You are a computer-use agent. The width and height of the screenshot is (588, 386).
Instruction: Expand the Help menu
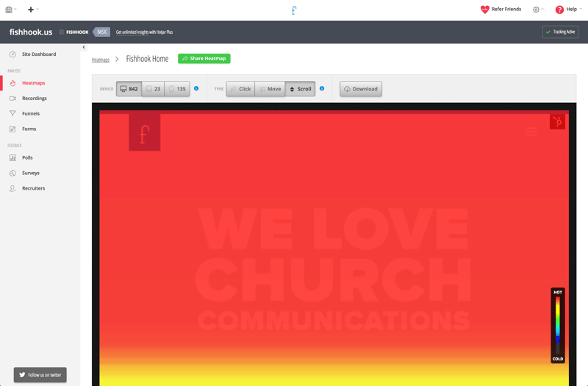[x=574, y=10]
